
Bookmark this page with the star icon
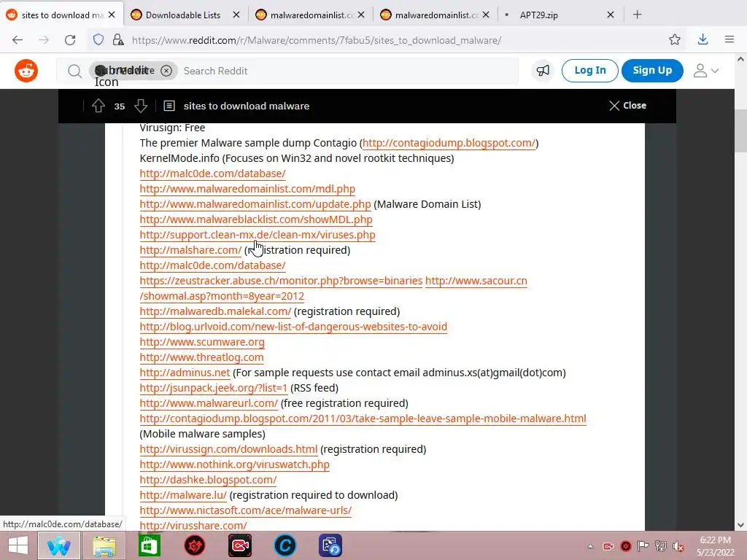click(x=675, y=40)
